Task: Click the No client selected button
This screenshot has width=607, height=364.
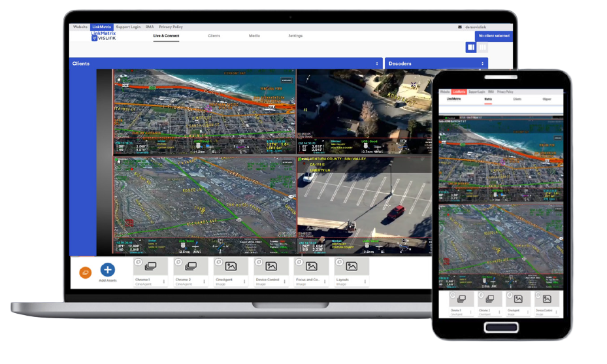Action: tap(493, 36)
